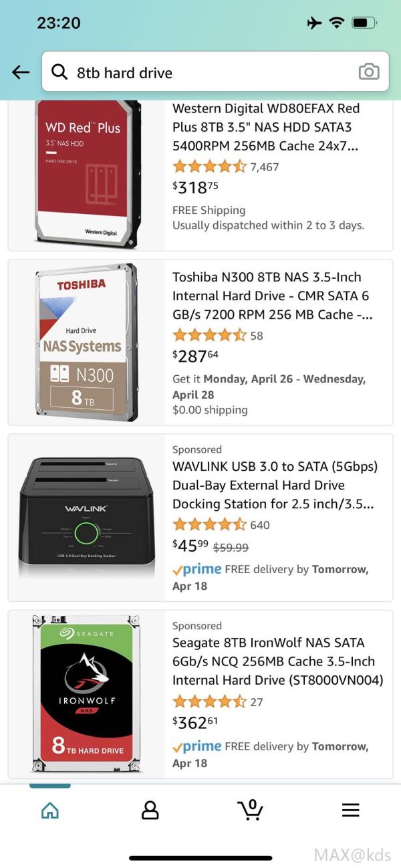Open the account profile tab

coord(150,810)
